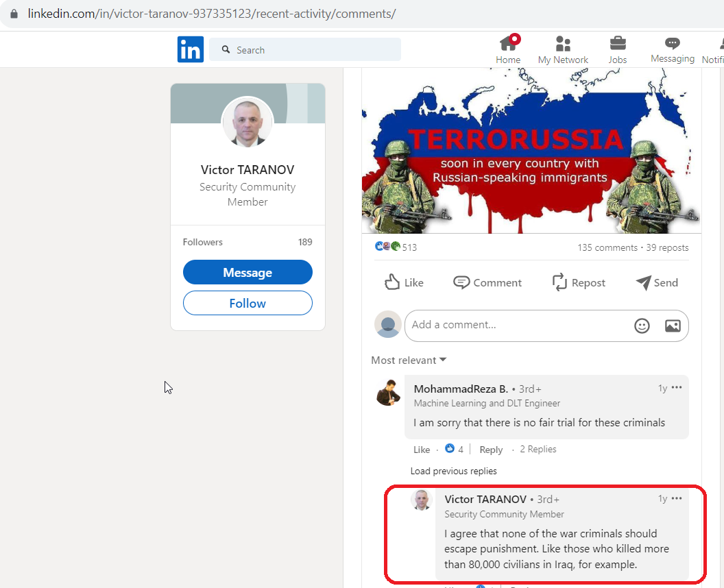View the 4 reactions on MohammadReza's comment
724x588 pixels.
pos(454,449)
